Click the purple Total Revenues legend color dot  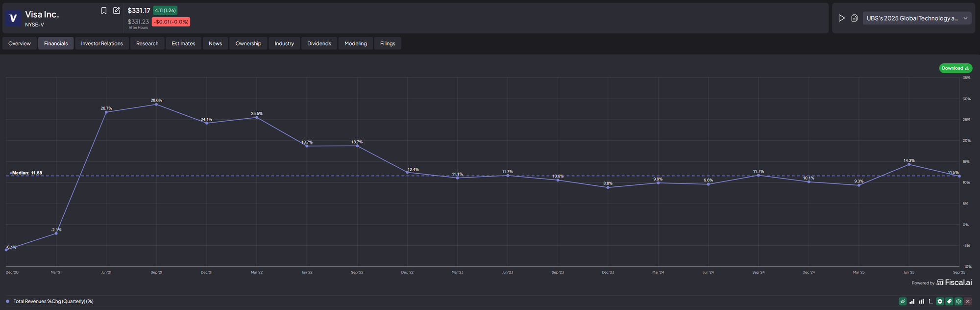coord(7,302)
